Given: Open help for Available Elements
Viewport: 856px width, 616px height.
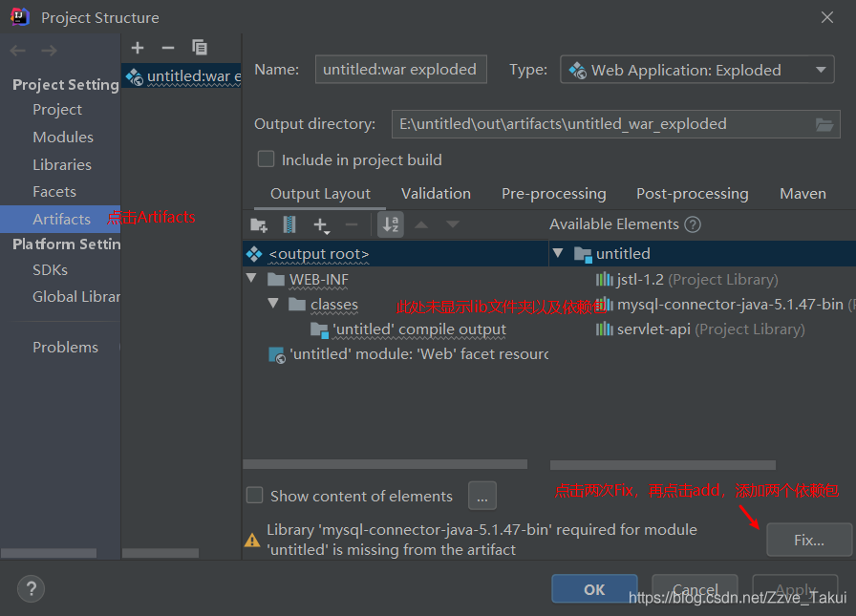Looking at the screenshot, I should (693, 224).
